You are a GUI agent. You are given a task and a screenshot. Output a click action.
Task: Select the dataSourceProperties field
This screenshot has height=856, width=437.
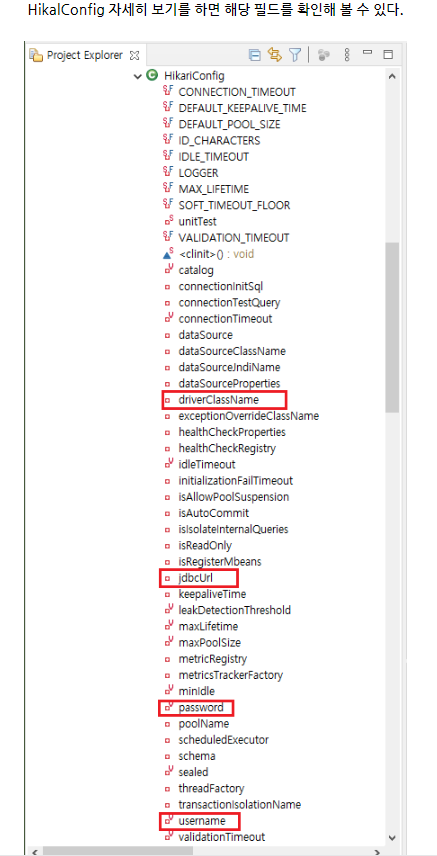point(229,384)
